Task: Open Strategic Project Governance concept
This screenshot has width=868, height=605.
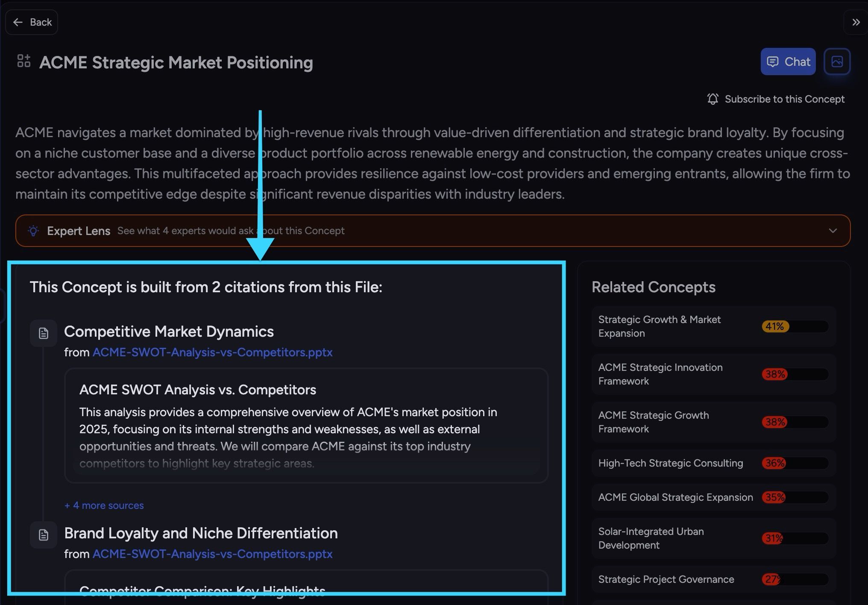Action: (714, 579)
